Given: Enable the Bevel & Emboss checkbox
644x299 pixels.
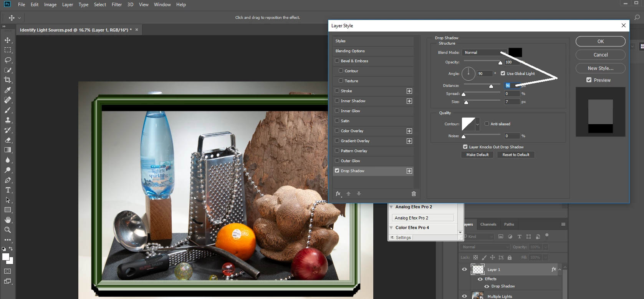Looking at the screenshot, I should 337,61.
